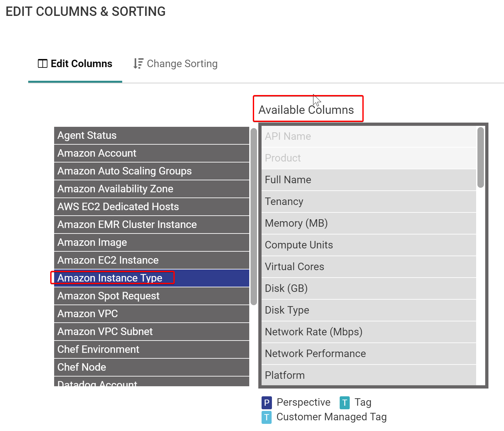
Task: Switch to the Change Sorting tab
Action: (x=175, y=64)
